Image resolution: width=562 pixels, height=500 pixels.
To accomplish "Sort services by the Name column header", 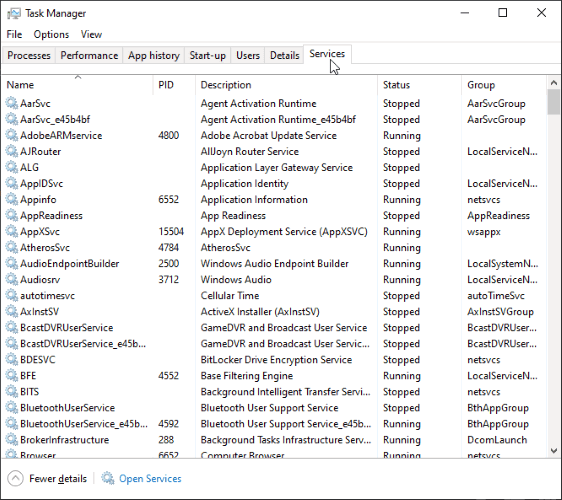I will (x=77, y=85).
